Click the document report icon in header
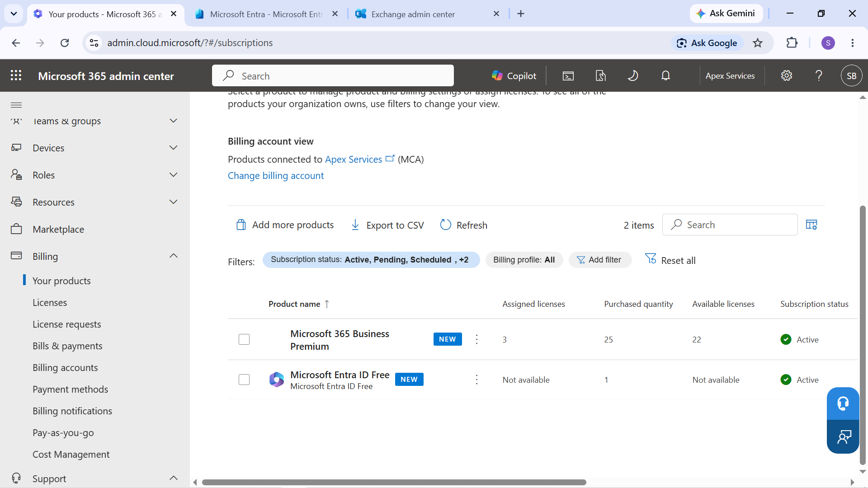Screen dimensions: 868x488 [601, 76]
